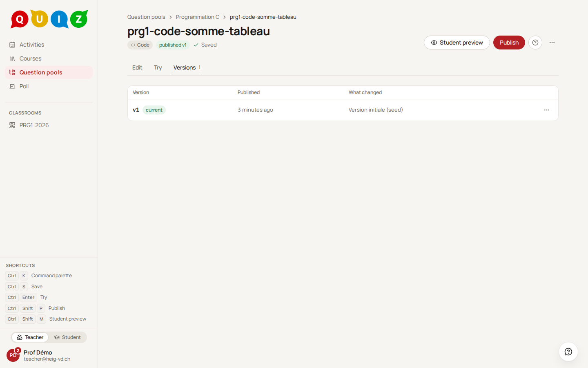Viewport: 588px width, 368px height.
Task: Click the 'current' badge in v1 row
Action: click(154, 110)
